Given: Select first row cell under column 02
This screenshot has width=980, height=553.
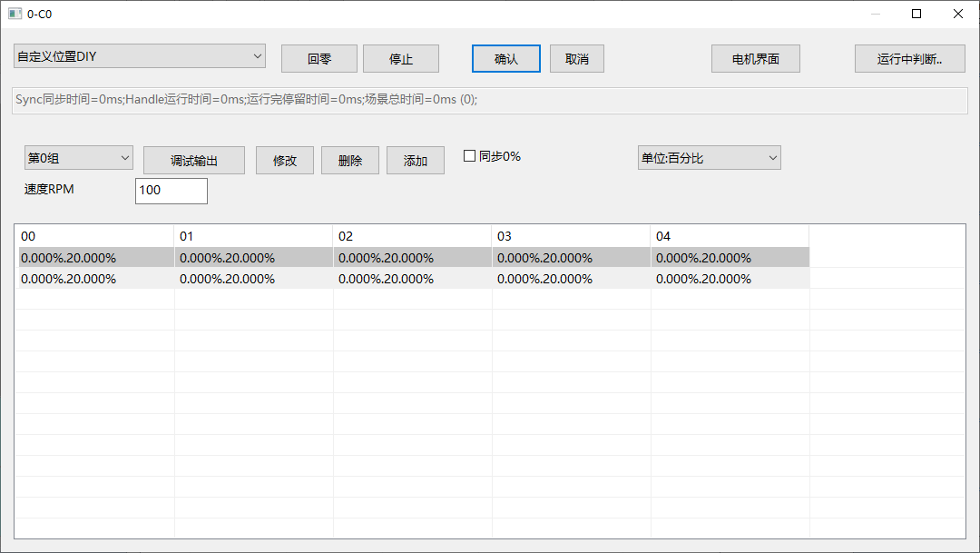Looking at the screenshot, I should pos(413,258).
